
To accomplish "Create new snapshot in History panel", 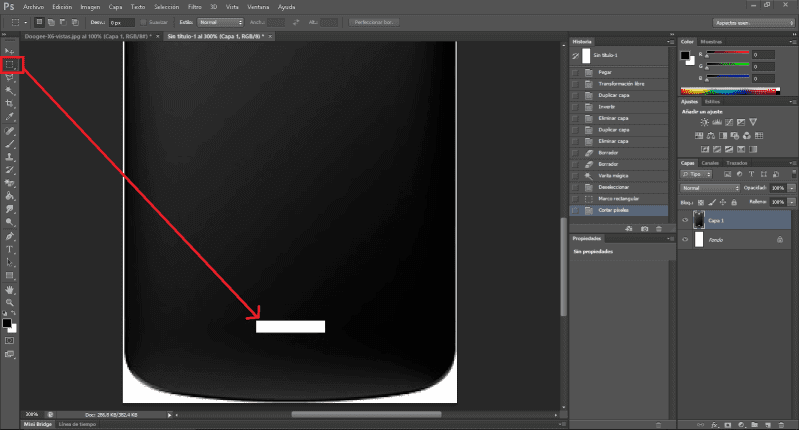I will (x=644, y=229).
